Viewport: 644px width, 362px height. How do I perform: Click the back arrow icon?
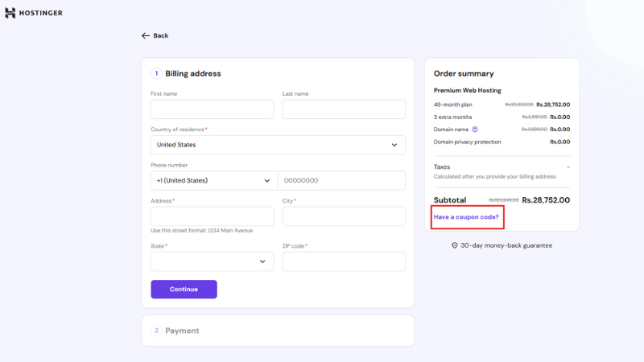pos(146,35)
